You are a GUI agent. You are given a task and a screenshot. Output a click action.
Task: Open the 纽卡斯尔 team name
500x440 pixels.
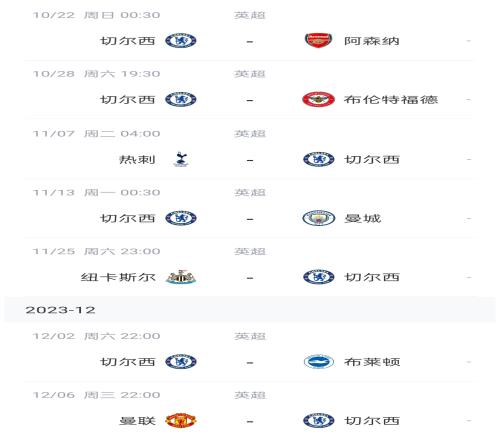click(118, 277)
